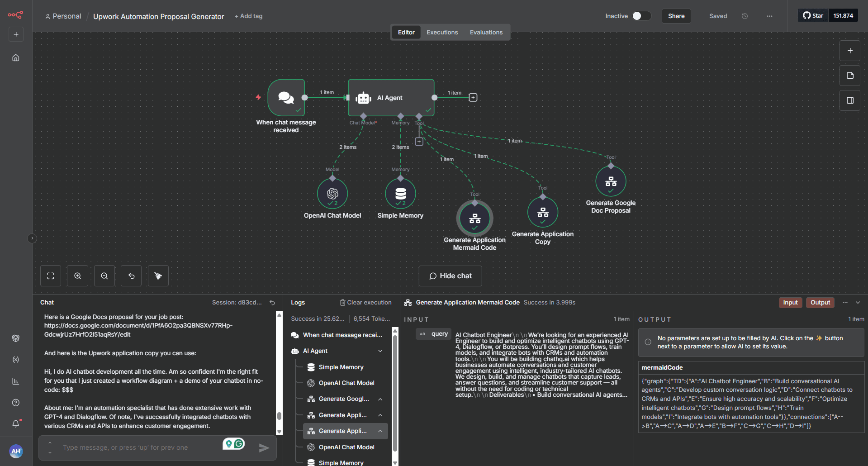Select the lower OpenAI Chat Model log row
This screenshot has height=466, width=868.
click(346, 447)
